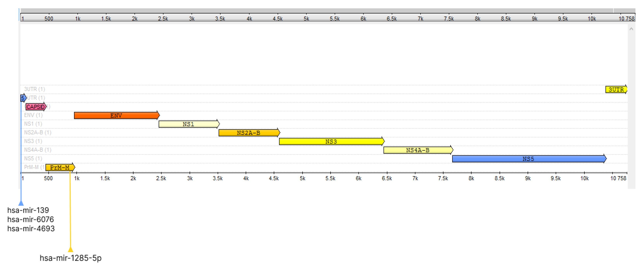Select the NS1 annotation bar
The width and height of the screenshot is (644, 271).
tap(189, 124)
